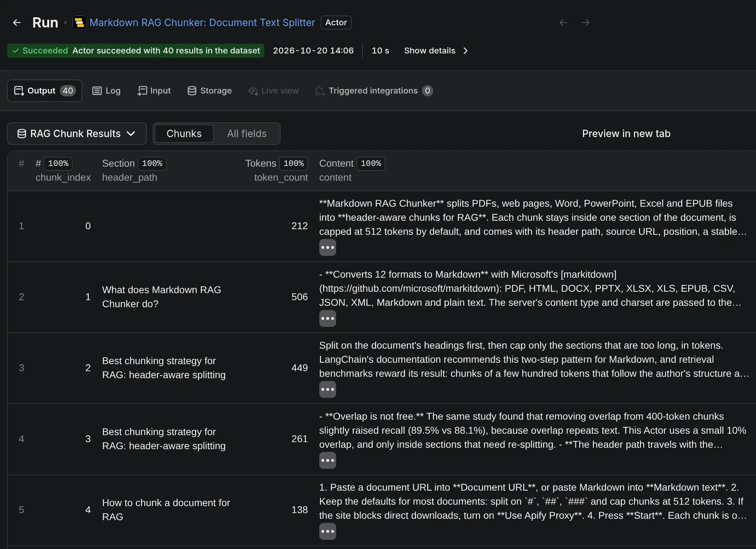Click the Tokens token_count column header
The height and width of the screenshot is (549, 756).
pyautogui.click(x=276, y=170)
